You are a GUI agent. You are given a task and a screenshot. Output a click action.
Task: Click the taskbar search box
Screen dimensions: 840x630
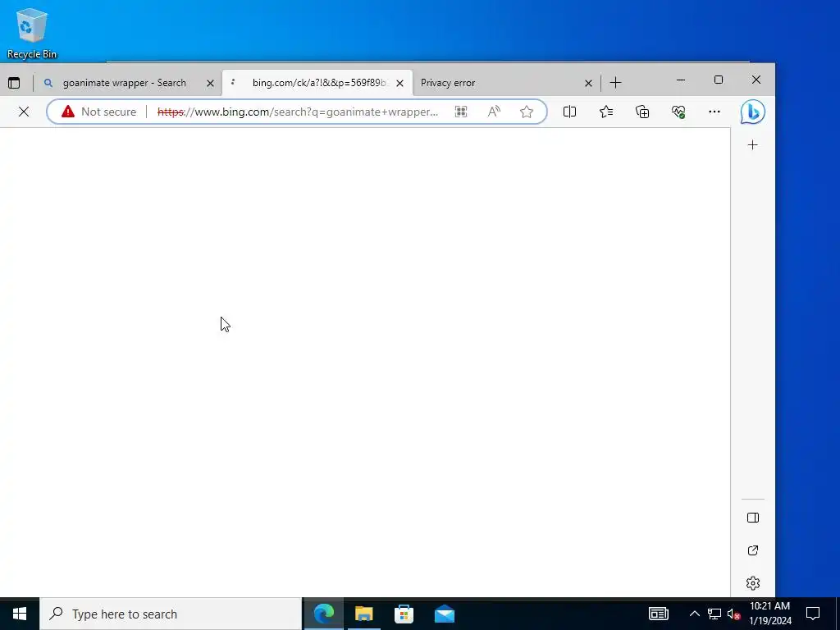click(x=171, y=614)
